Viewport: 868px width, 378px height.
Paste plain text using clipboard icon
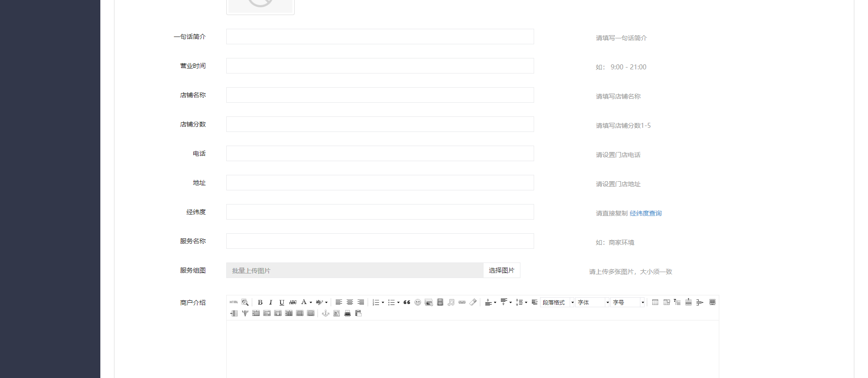(x=359, y=313)
